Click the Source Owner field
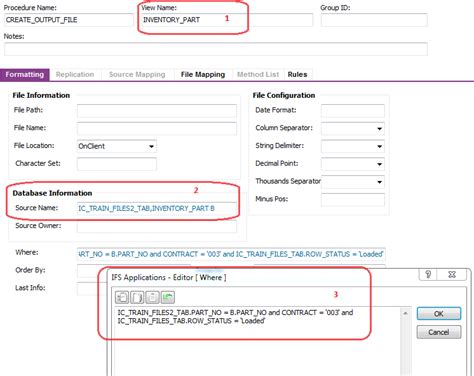 (157, 226)
